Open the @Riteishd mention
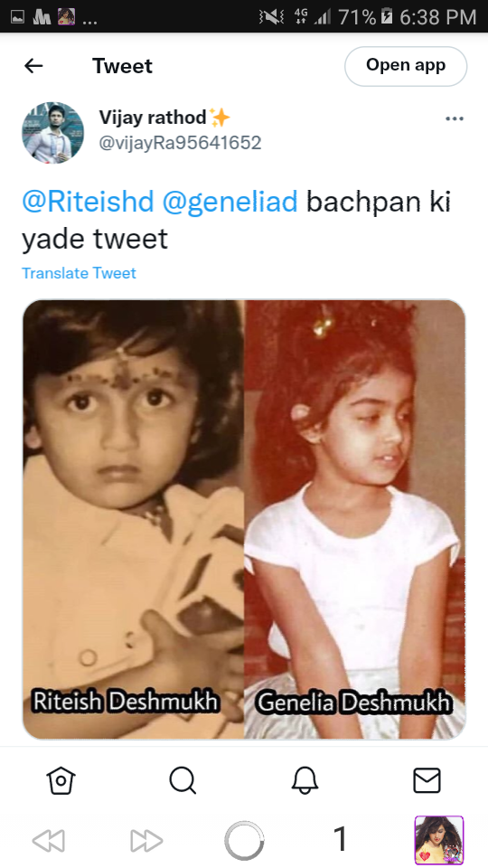 pos(88,202)
